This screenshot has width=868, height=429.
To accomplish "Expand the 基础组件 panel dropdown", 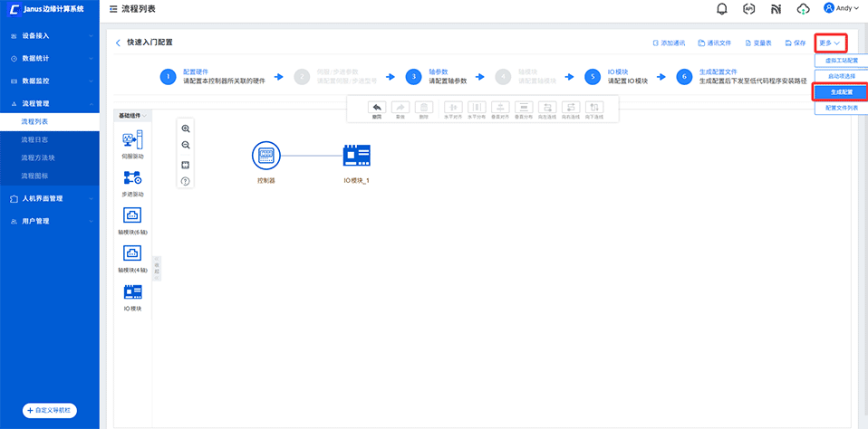I will point(132,116).
